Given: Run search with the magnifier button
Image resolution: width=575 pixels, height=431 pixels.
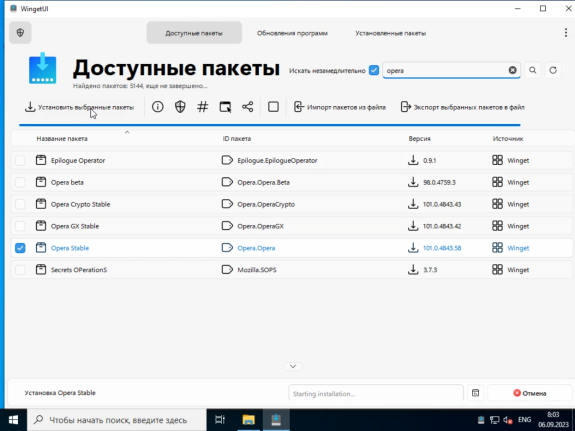Looking at the screenshot, I should [533, 70].
